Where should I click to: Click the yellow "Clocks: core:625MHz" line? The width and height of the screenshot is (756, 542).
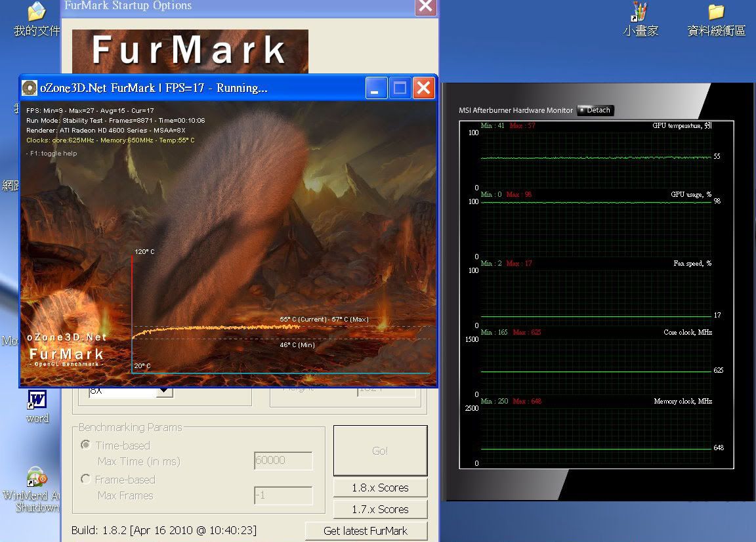pos(110,140)
